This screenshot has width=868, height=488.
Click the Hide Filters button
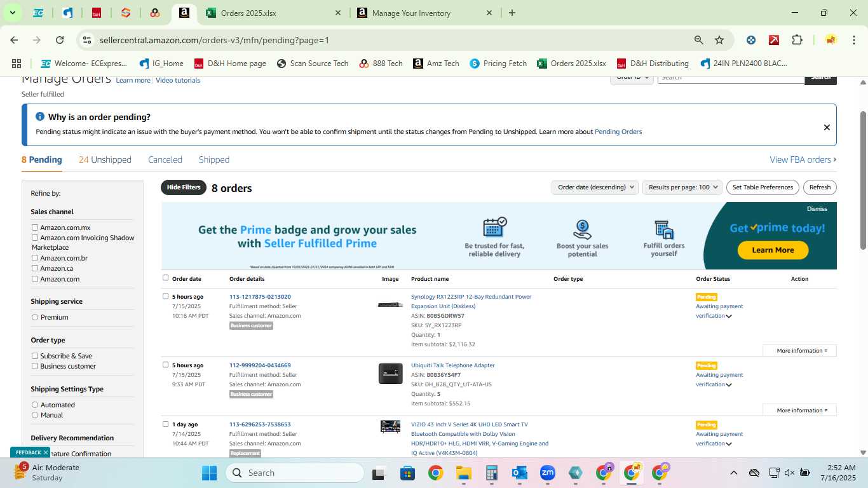[184, 187]
